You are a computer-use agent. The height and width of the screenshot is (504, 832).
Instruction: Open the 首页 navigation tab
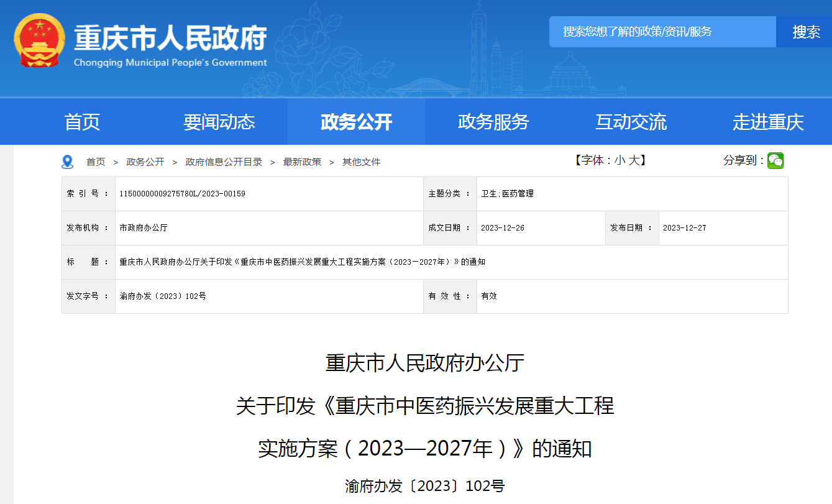point(82,122)
